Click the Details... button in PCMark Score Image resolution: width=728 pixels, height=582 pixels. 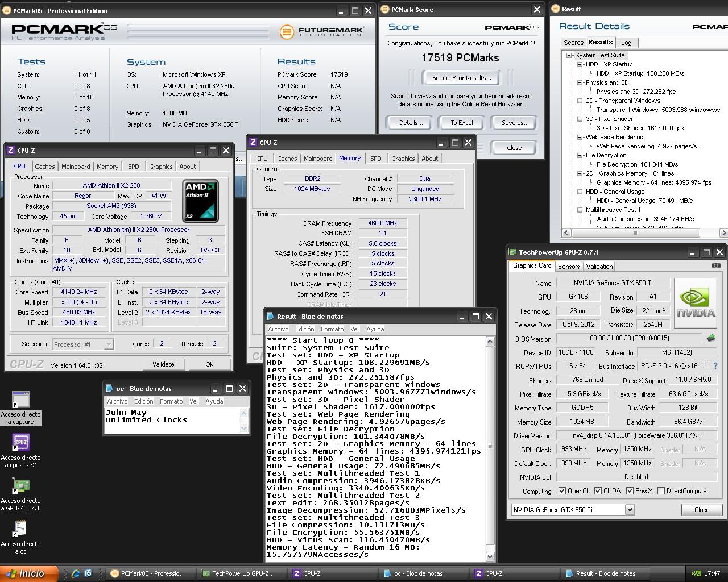coord(411,123)
